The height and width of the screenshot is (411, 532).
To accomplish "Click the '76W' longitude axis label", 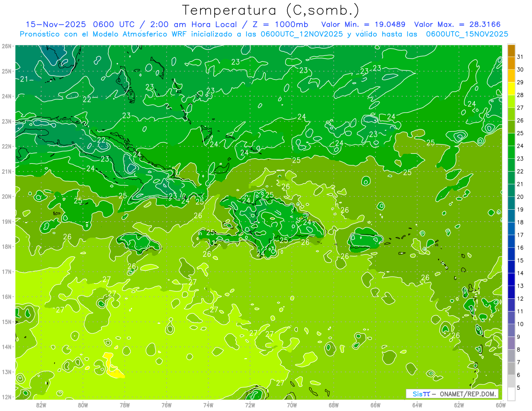I will click(166, 405).
